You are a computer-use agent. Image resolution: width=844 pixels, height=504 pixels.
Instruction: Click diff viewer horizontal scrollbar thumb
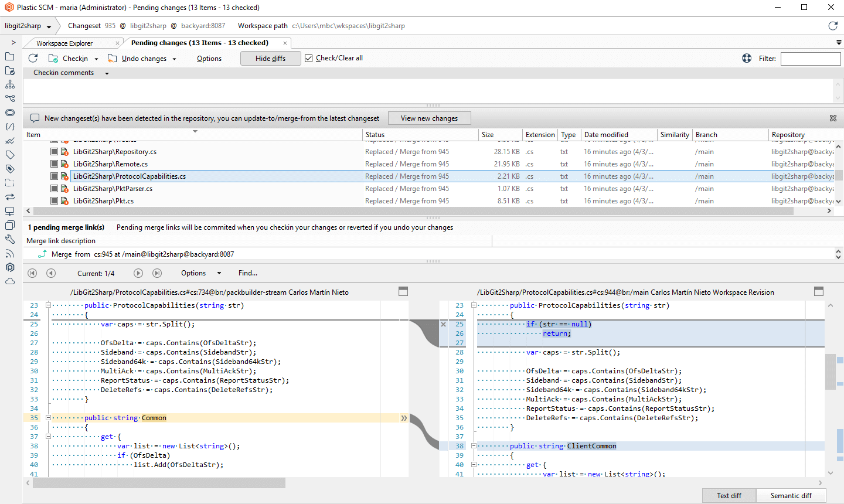(159, 483)
